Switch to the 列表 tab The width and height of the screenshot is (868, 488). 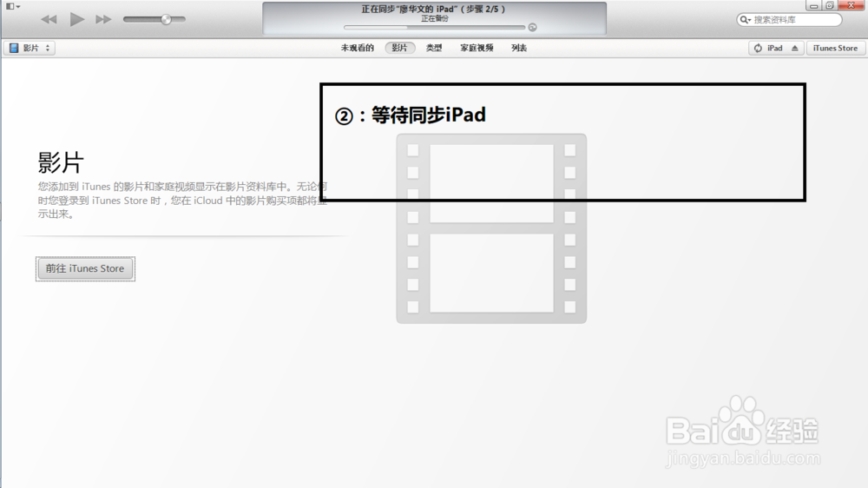coord(519,48)
